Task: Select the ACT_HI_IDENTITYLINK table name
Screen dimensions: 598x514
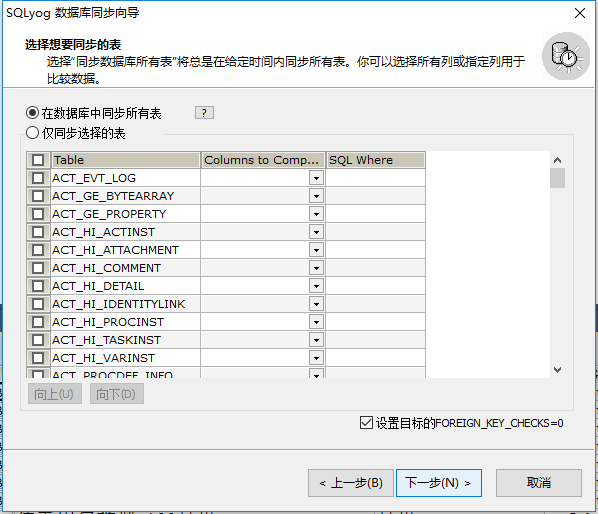Action: [119, 304]
